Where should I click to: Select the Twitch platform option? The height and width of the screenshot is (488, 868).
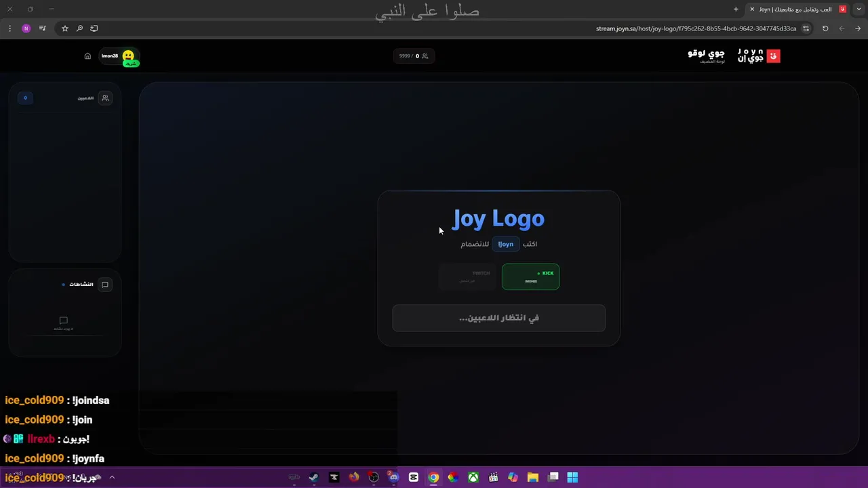click(468, 277)
